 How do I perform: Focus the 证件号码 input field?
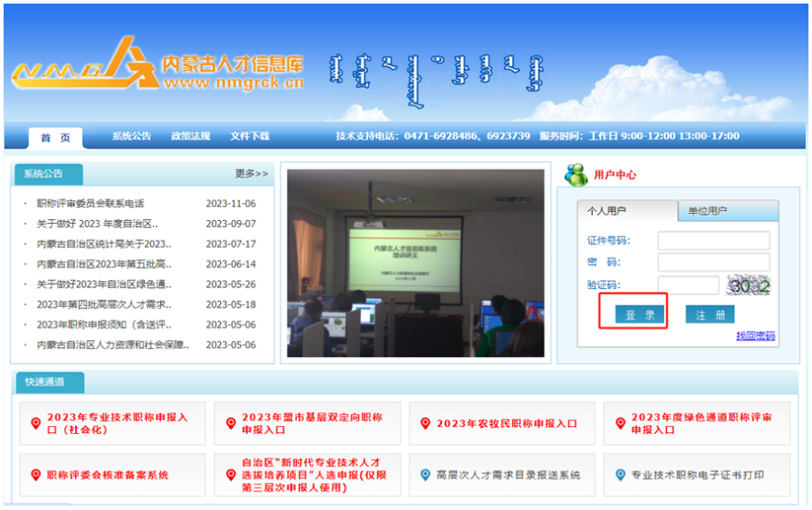714,241
